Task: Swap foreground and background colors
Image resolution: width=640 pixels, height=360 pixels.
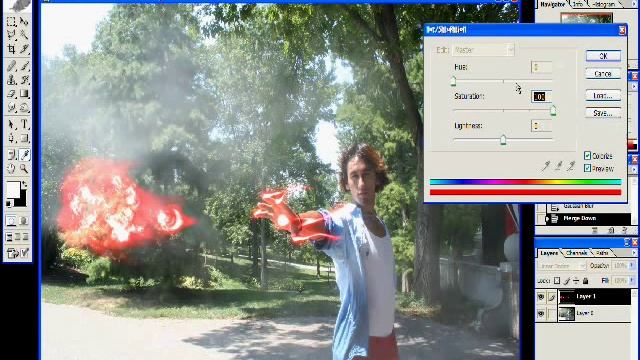Action: coord(25,184)
